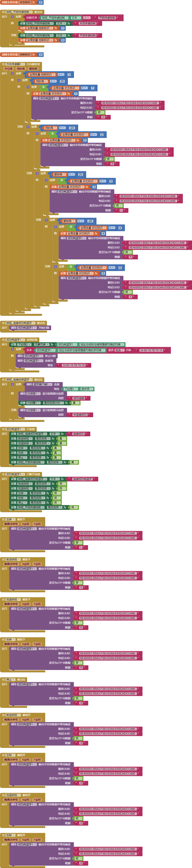Select 翻转角 parameter in 方向被改变 header
Viewport: 192px width, 868px height.
[x=33, y=69]
